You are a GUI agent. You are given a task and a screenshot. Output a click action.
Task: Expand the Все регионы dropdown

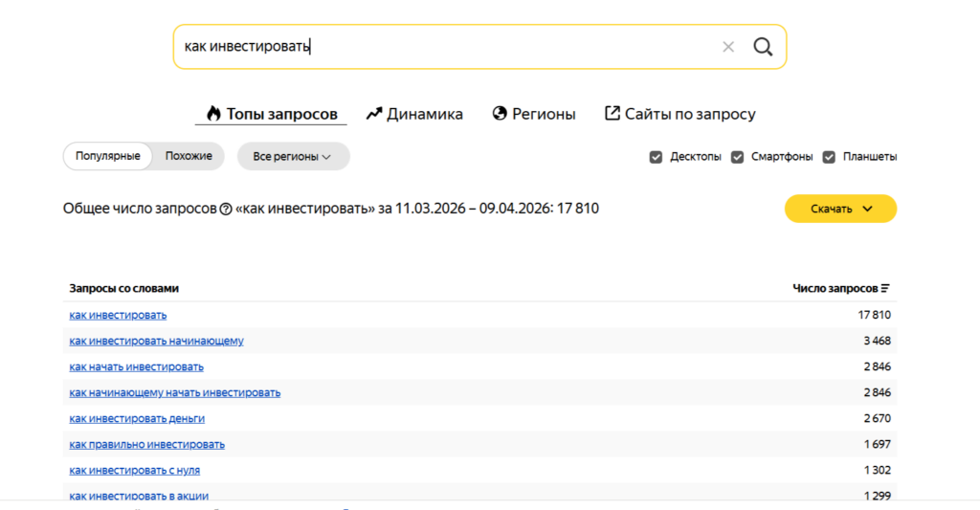point(293,156)
